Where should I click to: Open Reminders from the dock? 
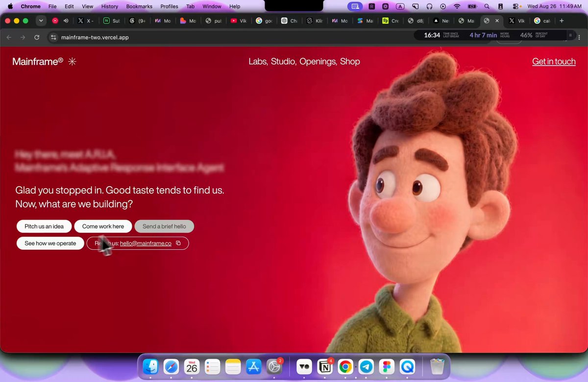pyautogui.click(x=212, y=366)
